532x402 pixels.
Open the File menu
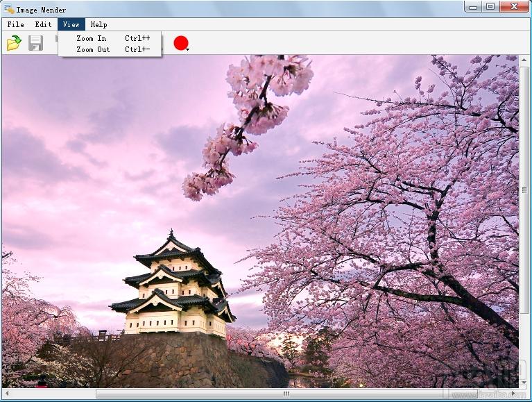pos(16,24)
